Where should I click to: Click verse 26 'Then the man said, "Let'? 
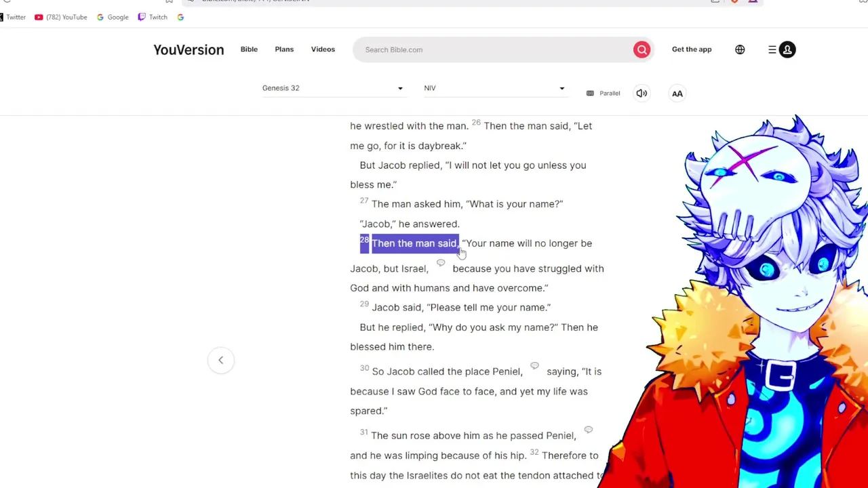coord(538,126)
